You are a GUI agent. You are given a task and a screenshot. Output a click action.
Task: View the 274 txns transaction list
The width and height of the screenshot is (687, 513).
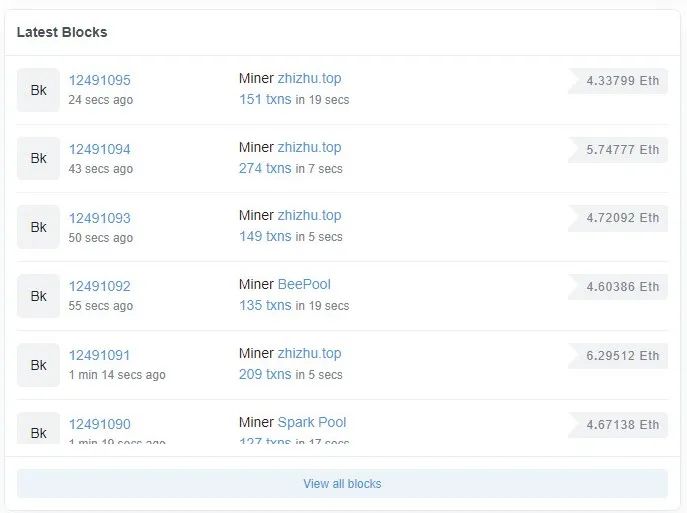pyautogui.click(x=265, y=168)
